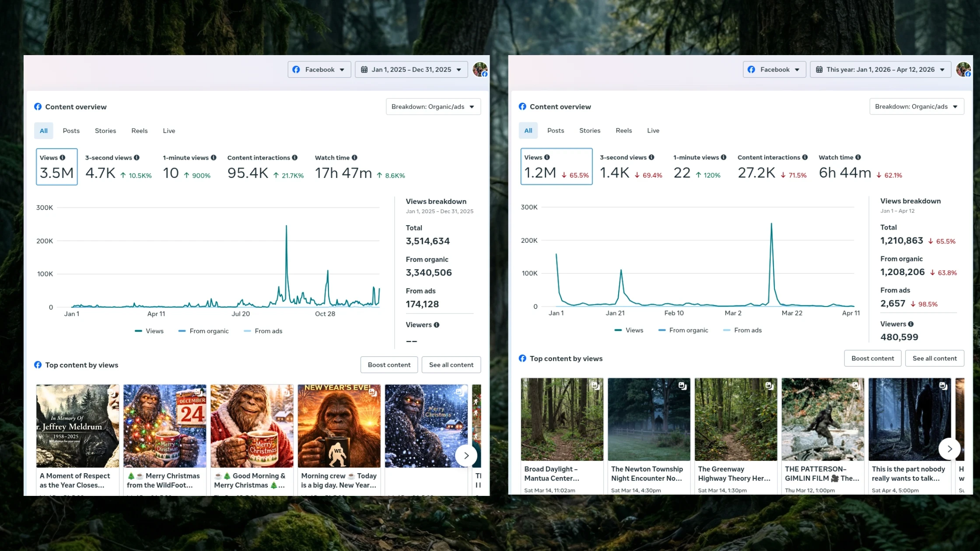
Task: Click next arrow on right top content carousel
Action: pyautogui.click(x=949, y=449)
